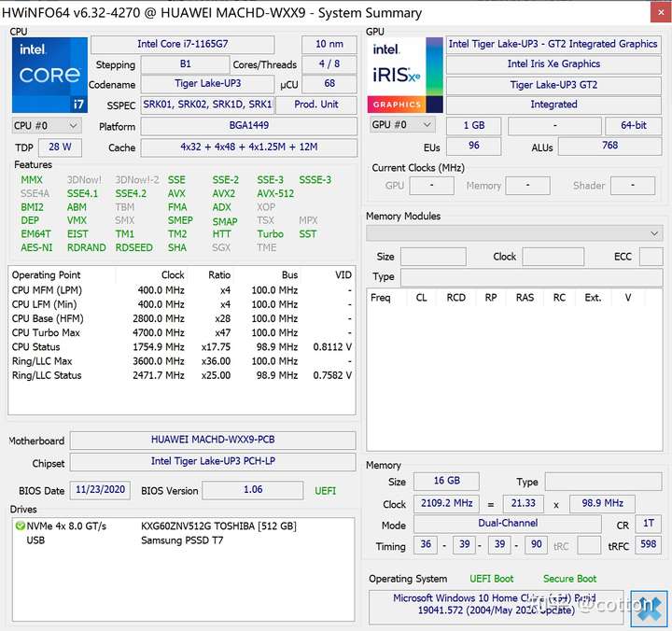672x631 pixels.
Task: Select the KXG60ZNV512G TOSHIBA drive entry
Action: click(218, 526)
